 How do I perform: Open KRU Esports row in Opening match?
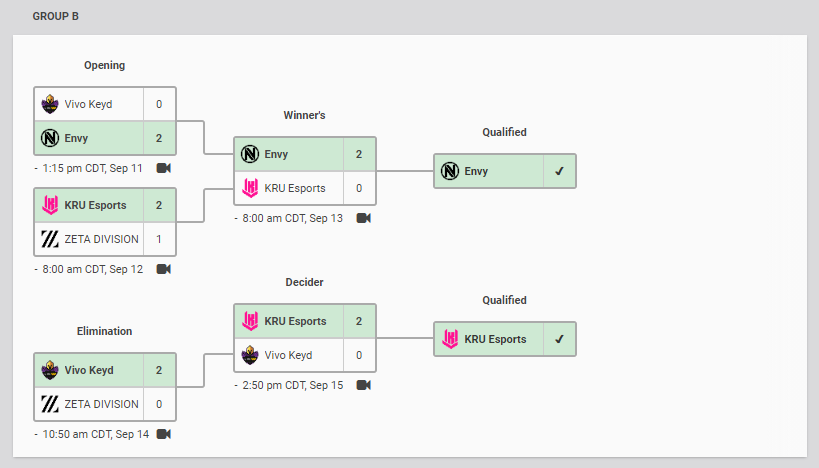click(x=105, y=205)
